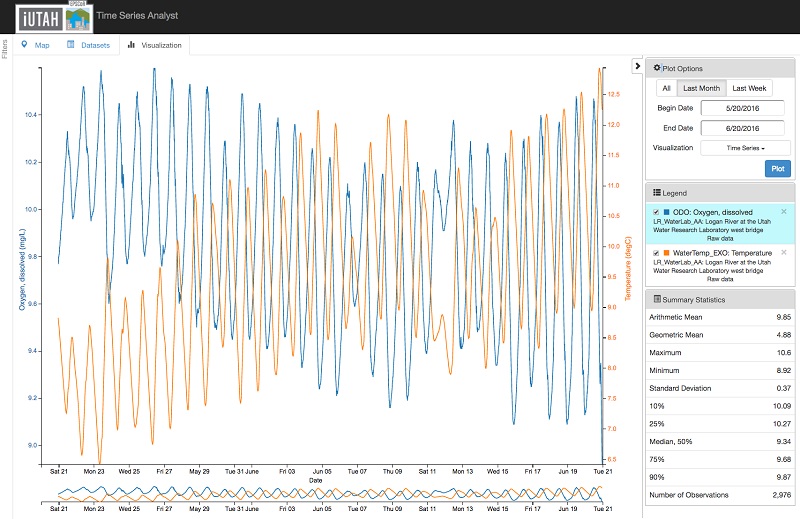The height and width of the screenshot is (519, 800).
Task: Click the Plot Options gear icon
Action: tap(657, 68)
